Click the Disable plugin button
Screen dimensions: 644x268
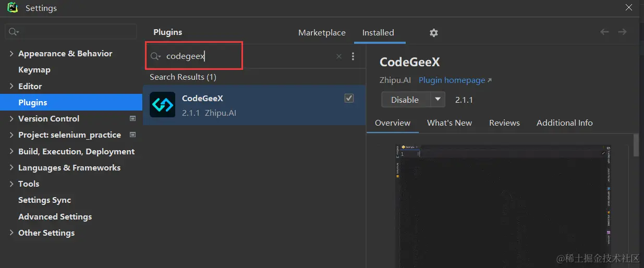[405, 99]
